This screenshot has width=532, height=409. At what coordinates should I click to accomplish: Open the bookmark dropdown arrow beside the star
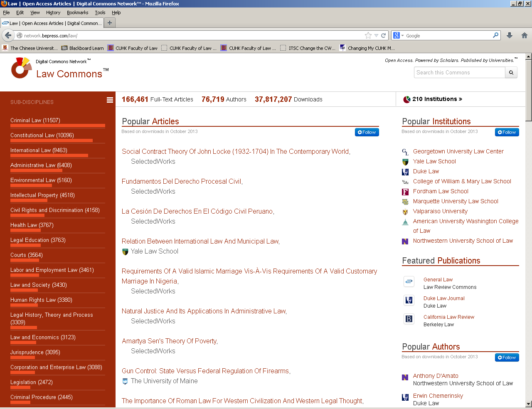pos(375,35)
